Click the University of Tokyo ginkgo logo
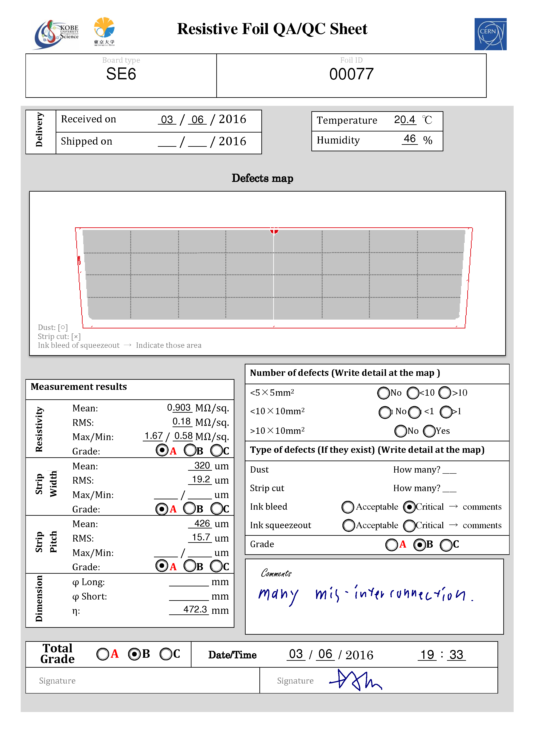The height and width of the screenshot is (756, 535). pyautogui.click(x=104, y=32)
